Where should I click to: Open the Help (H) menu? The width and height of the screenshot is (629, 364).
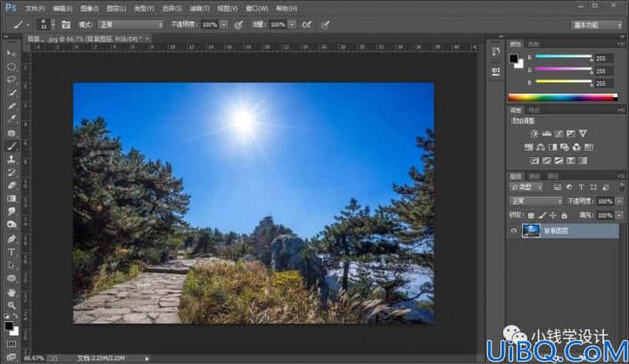click(x=286, y=8)
